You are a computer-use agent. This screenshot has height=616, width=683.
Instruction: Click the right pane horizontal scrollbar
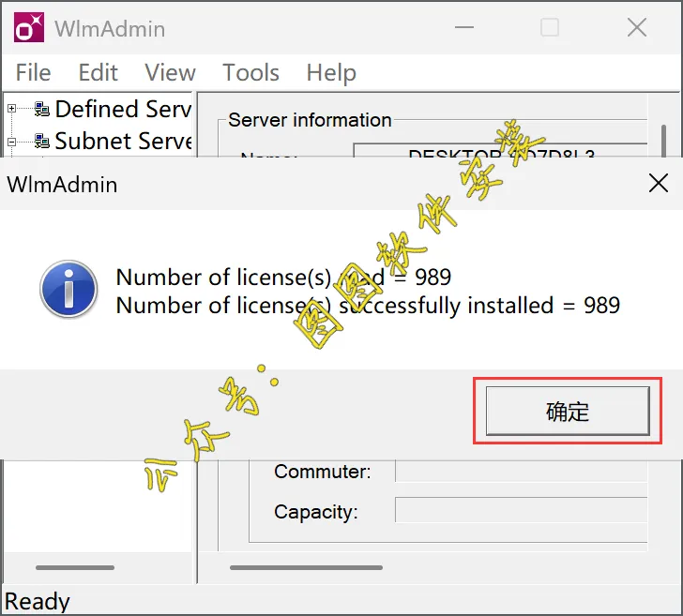(306, 567)
